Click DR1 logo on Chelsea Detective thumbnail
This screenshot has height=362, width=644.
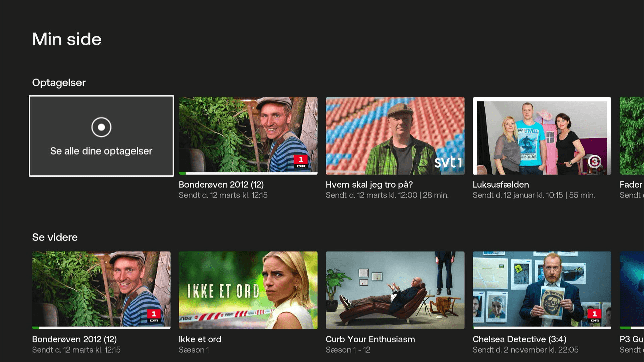[x=594, y=316]
